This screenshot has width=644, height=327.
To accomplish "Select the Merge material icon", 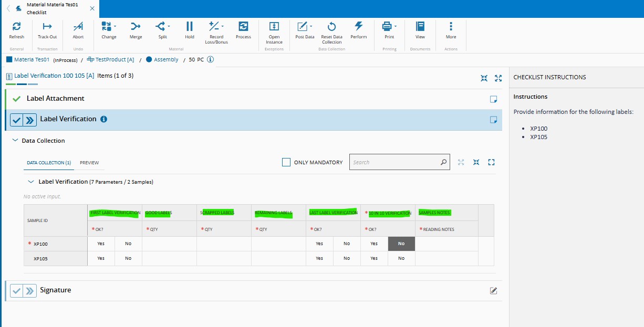I will pos(136,27).
